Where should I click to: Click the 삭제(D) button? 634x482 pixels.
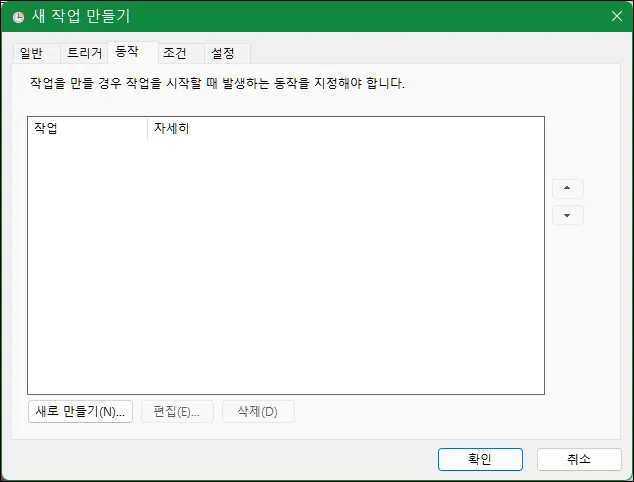click(258, 411)
